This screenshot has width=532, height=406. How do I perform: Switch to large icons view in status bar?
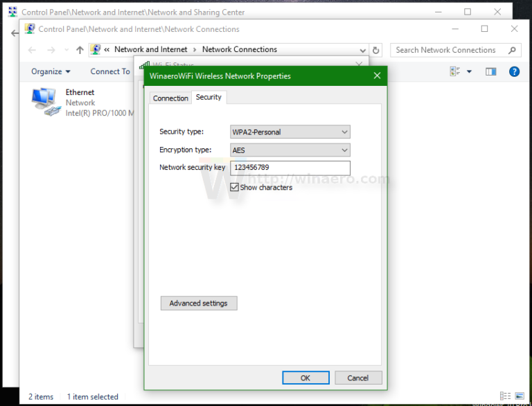518,396
